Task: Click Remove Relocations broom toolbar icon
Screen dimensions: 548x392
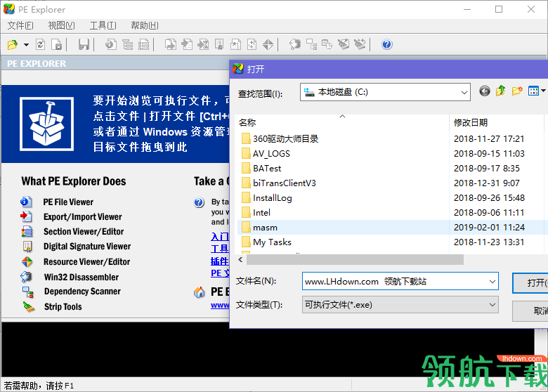Action: coord(344,44)
